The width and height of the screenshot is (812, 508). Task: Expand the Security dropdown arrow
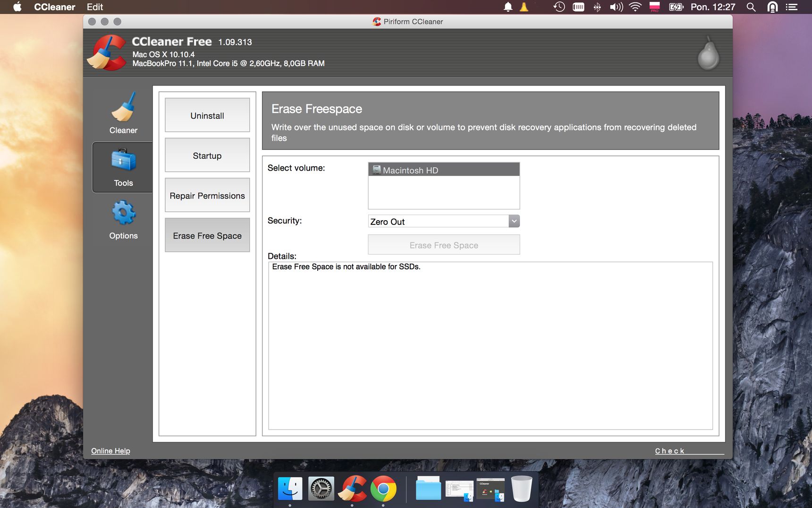click(514, 221)
